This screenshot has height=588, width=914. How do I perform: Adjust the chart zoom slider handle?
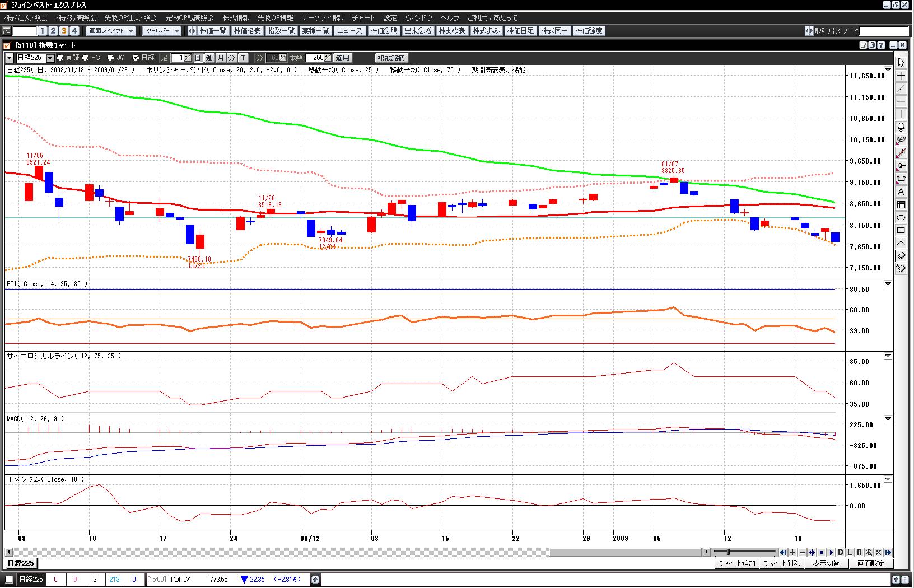[728, 552]
